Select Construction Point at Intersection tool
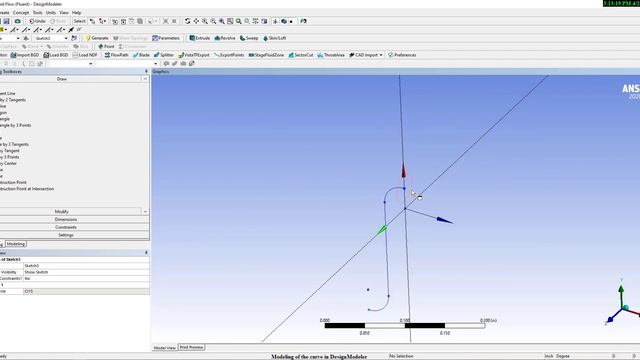 (x=27, y=189)
